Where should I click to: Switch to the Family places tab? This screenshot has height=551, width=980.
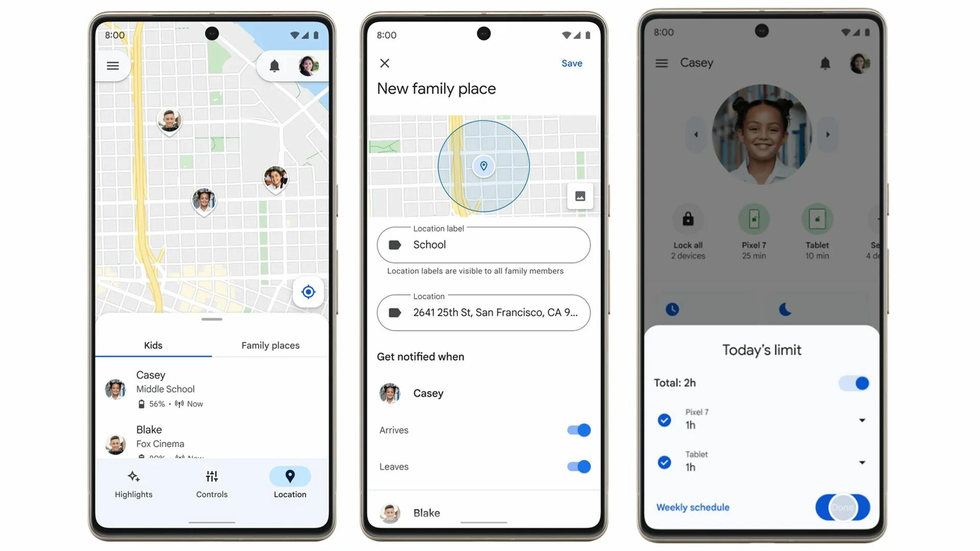tap(269, 344)
